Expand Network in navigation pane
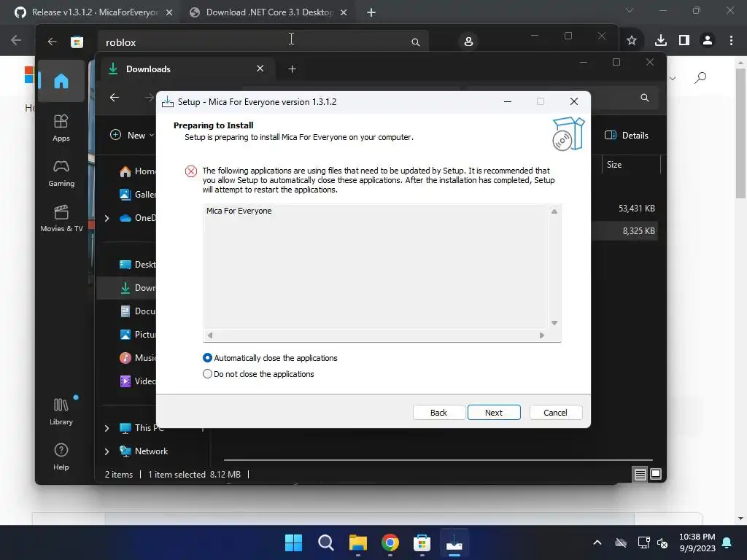Image resolution: width=747 pixels, height=560 pixels. click(x=107, y=451)
